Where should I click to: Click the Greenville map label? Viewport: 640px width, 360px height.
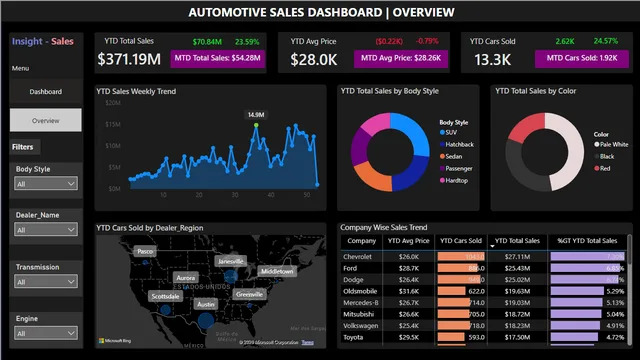coord(249,294)
